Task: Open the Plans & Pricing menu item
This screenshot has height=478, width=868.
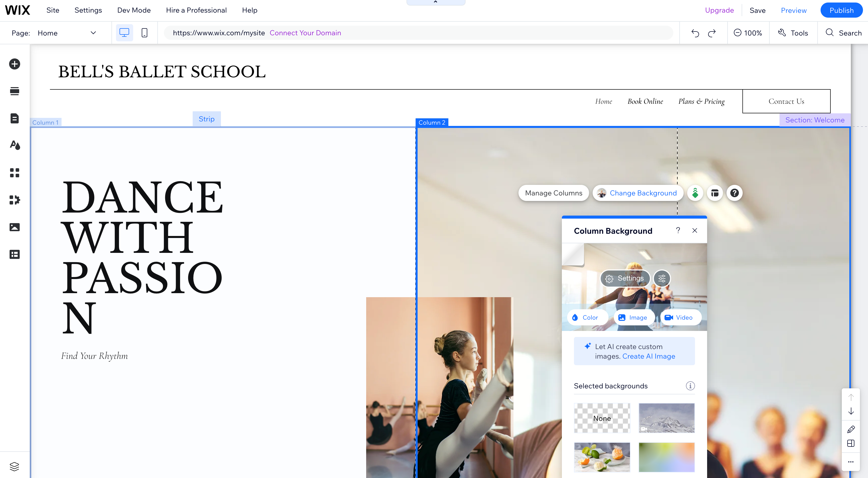Action: tap(702, 101)
